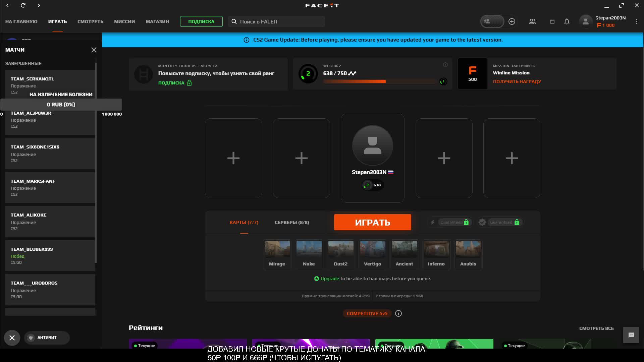Open the Миссии navigation tab
Image resolution: width=644 pixels, height=362 pixels.
tap(124, 21)
